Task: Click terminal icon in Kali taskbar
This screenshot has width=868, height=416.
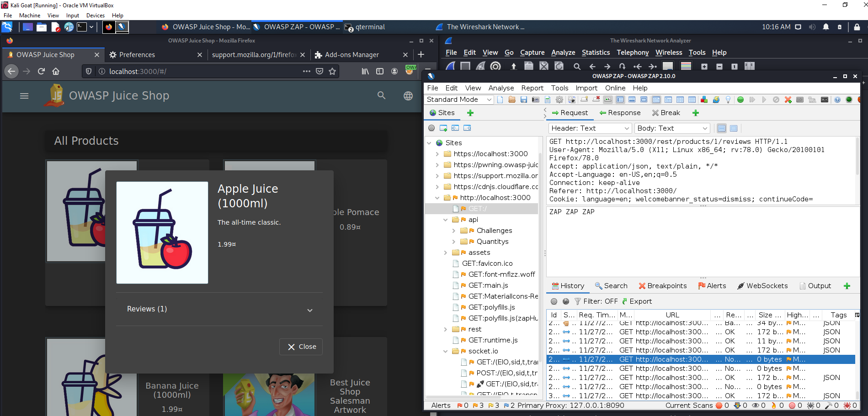Action: coord(82,27)
